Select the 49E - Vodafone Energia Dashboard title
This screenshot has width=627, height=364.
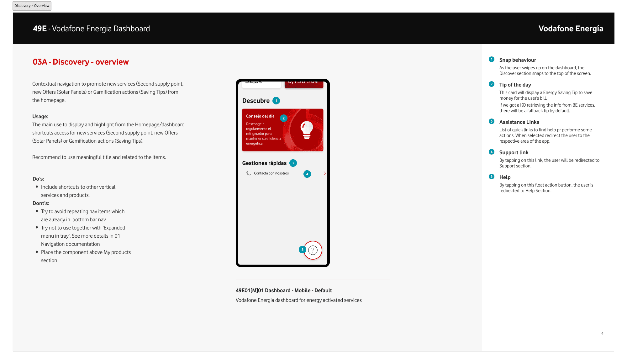coord(92,29)
